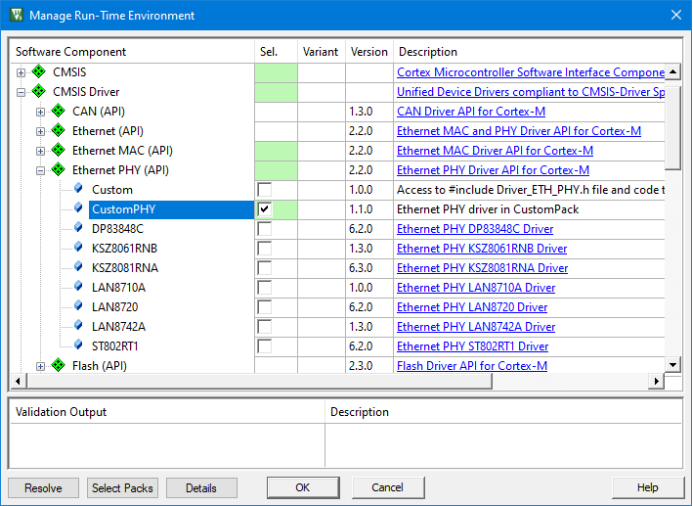Enable the KSZ8081RNA checkbox
Image resolution: width=693 pixels, height=506 pixels.
point(264,268)
